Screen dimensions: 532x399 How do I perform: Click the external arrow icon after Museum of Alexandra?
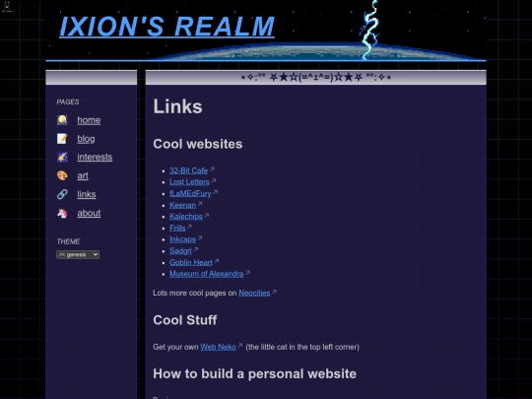coord(247,272)
